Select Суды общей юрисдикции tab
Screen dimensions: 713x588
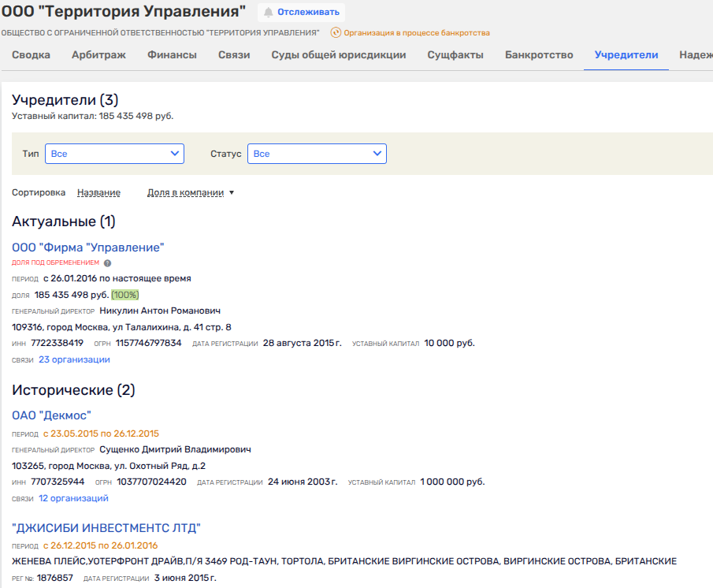coord(339,55)
